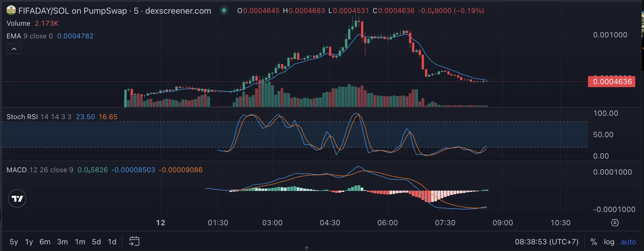Open chart settings gear on time axis
This screenshot has height=251, width=644.
coord(615,223)
